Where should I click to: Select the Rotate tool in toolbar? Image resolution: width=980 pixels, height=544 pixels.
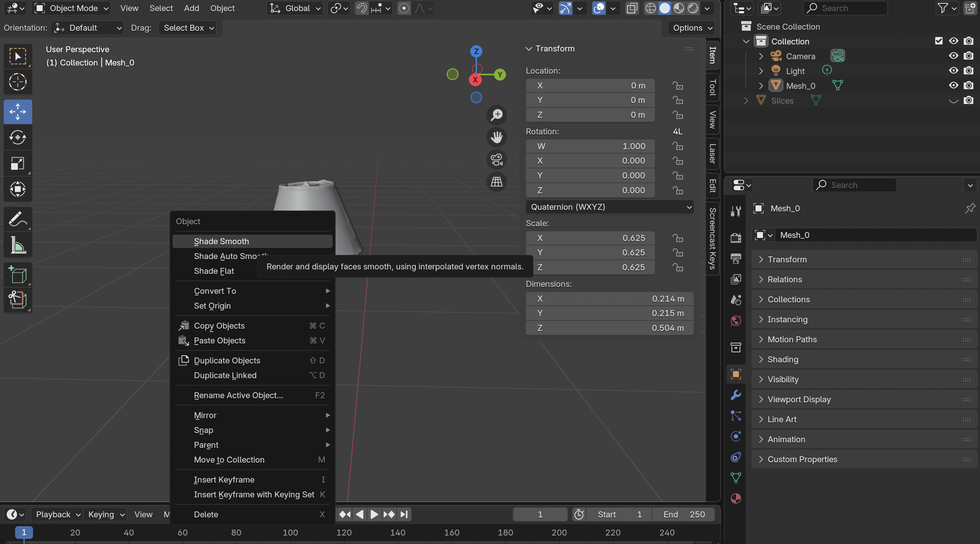tap(17, 138)
